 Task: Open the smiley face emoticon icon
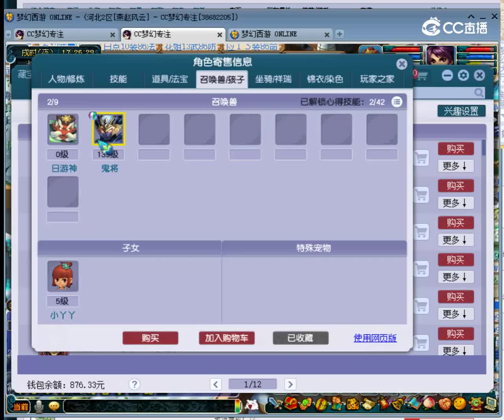coord(460,403)
